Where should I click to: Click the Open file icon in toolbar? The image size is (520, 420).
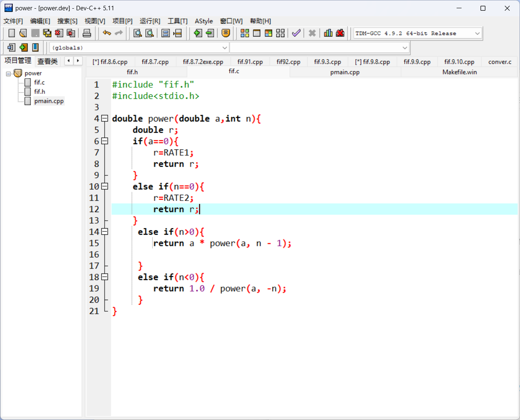(23, 33)
